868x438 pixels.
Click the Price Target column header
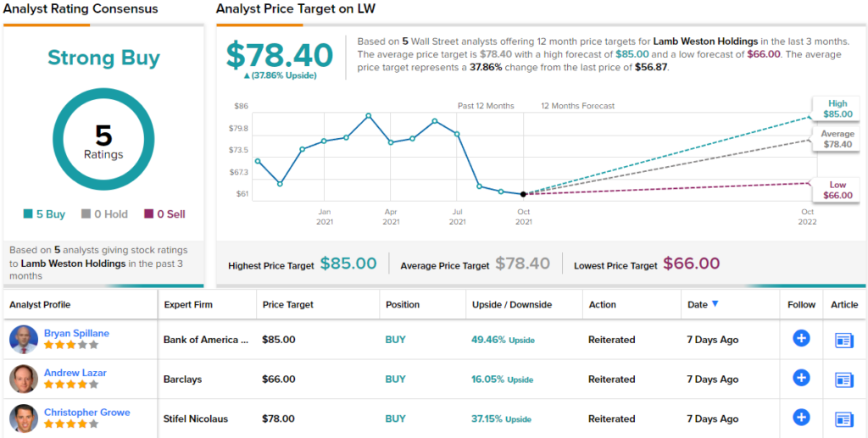(288, 305)
